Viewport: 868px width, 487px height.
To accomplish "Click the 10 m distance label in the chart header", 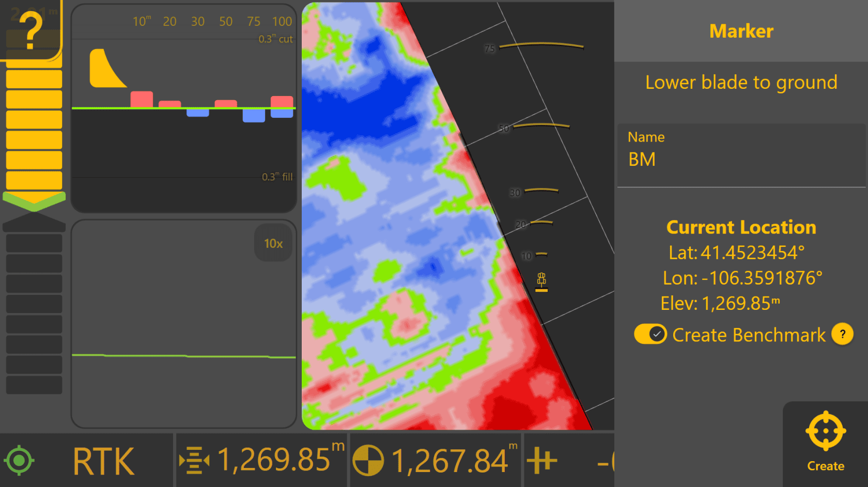I will click(x=142, y=21).
